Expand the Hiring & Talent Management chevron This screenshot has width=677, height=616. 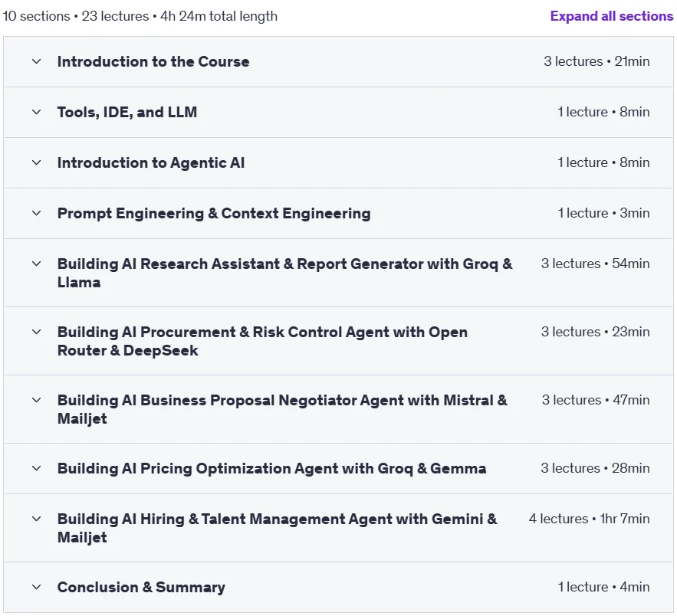(37, 519)
